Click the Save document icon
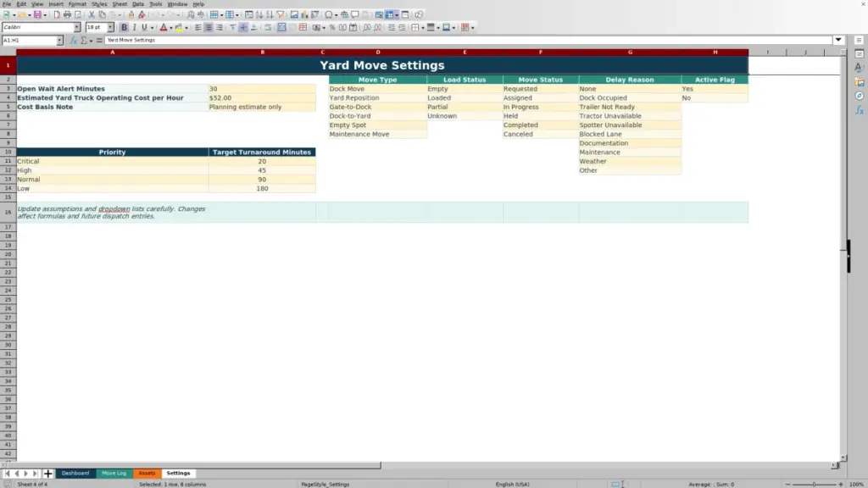 coord(37,14)
